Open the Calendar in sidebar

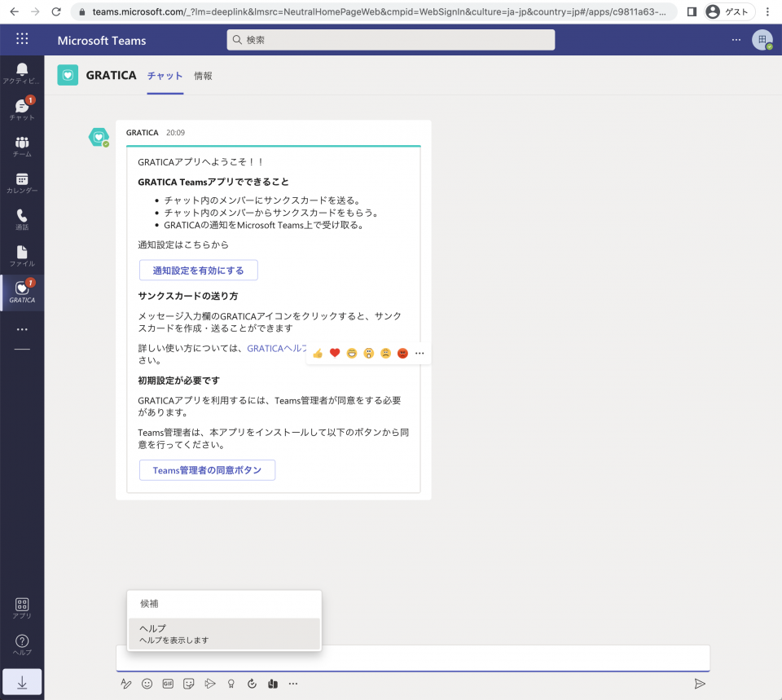[x=22, y=183]
